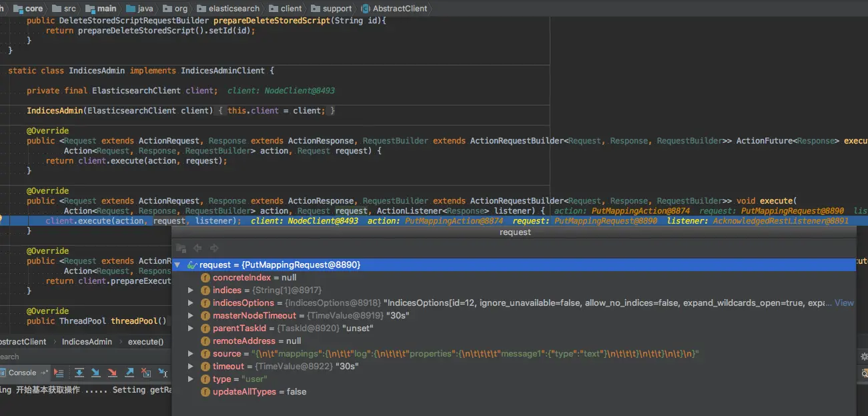Click the Step Into debugger icon
This screenshot has width=868, height=416.
tap(96, 373)
